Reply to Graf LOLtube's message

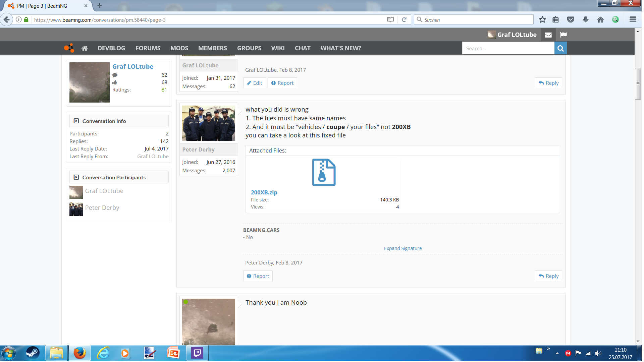click(548, 83)
